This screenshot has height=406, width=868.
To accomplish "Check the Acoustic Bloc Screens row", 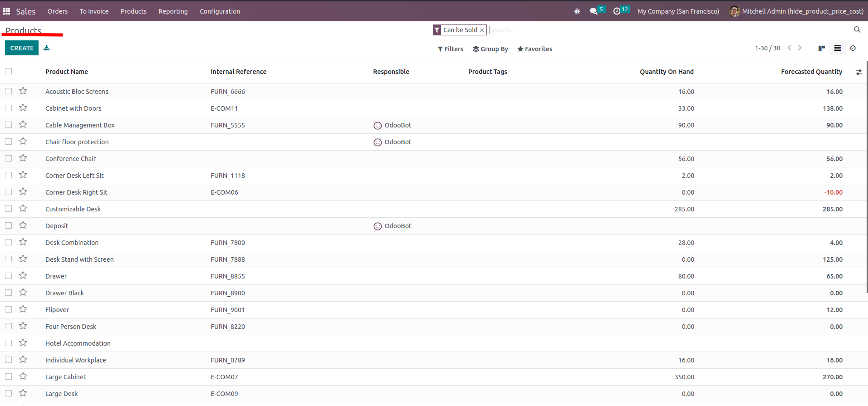I will (x=8, y=91).
